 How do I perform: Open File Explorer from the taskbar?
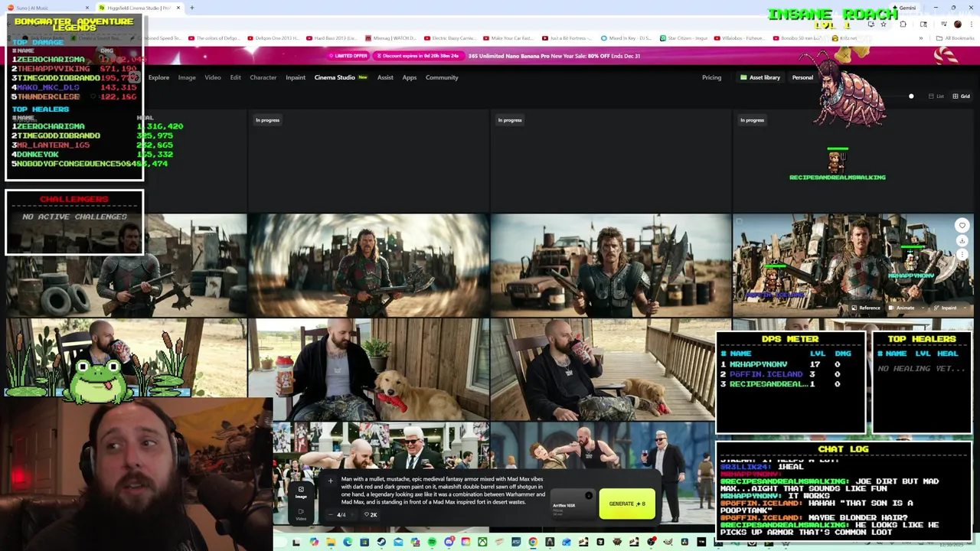(331, 542)
